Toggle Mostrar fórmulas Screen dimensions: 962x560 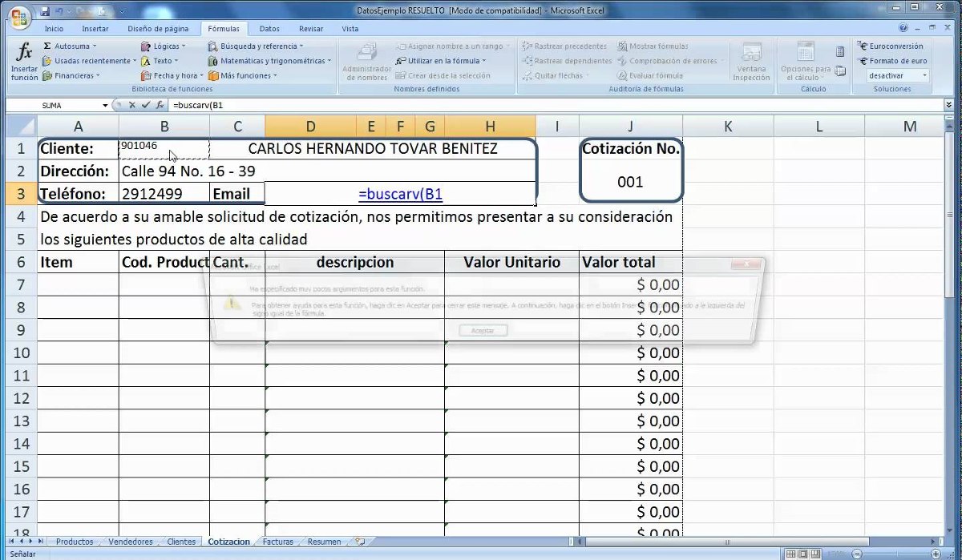coord(653,46)
